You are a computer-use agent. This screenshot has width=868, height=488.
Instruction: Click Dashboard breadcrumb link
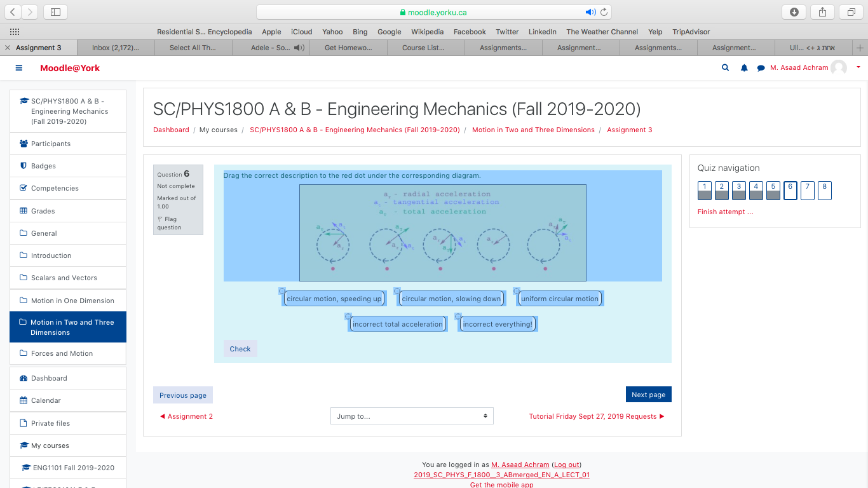[171, 130]
